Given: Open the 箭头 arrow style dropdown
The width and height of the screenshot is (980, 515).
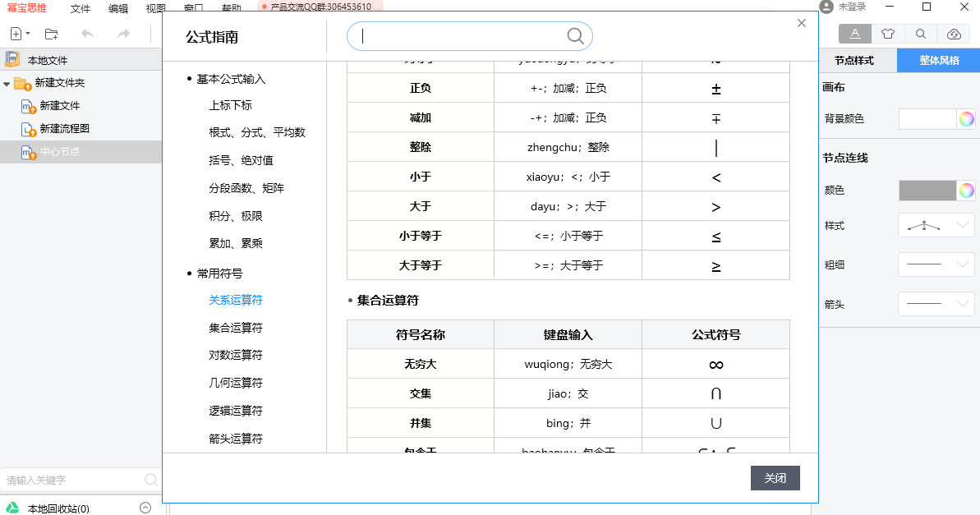Looking at the screenshot, I should (936, 304).
